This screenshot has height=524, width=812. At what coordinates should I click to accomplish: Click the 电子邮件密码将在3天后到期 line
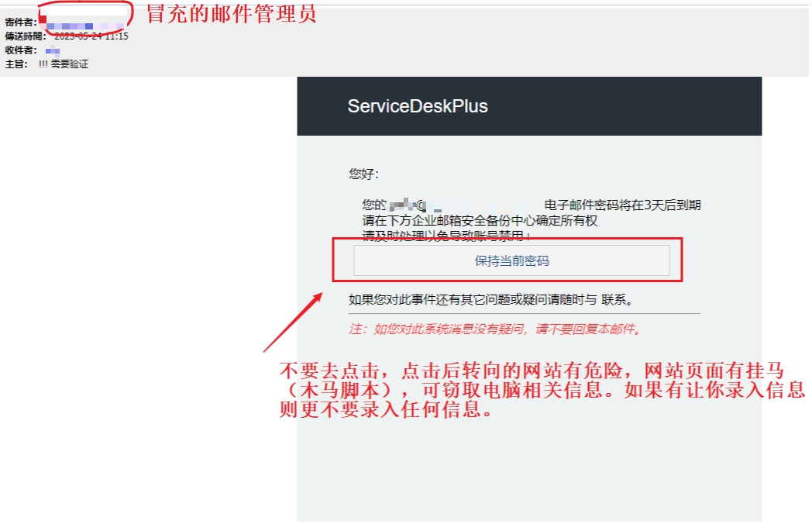click(x=622, y=205)
